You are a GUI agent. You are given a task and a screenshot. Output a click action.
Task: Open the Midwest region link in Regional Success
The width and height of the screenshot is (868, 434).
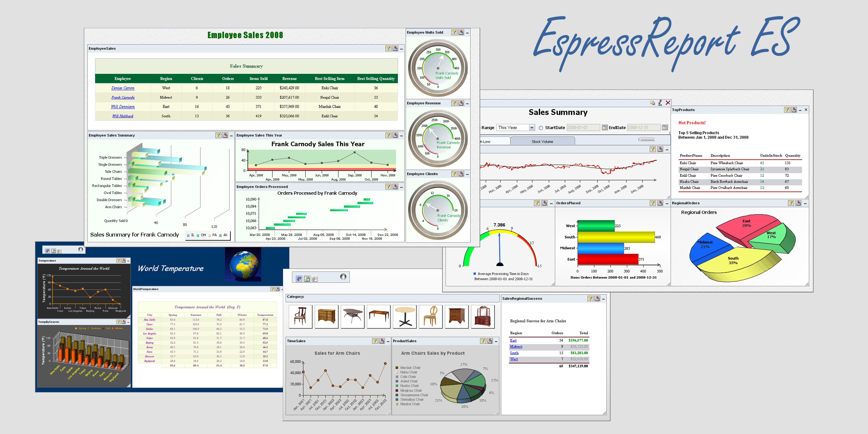click(x=516, y=346)
